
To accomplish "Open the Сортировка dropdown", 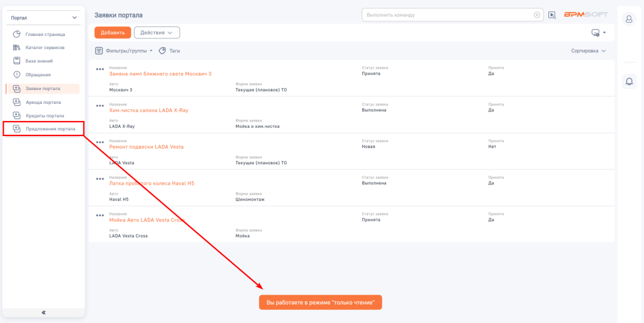I will (588, 50).
